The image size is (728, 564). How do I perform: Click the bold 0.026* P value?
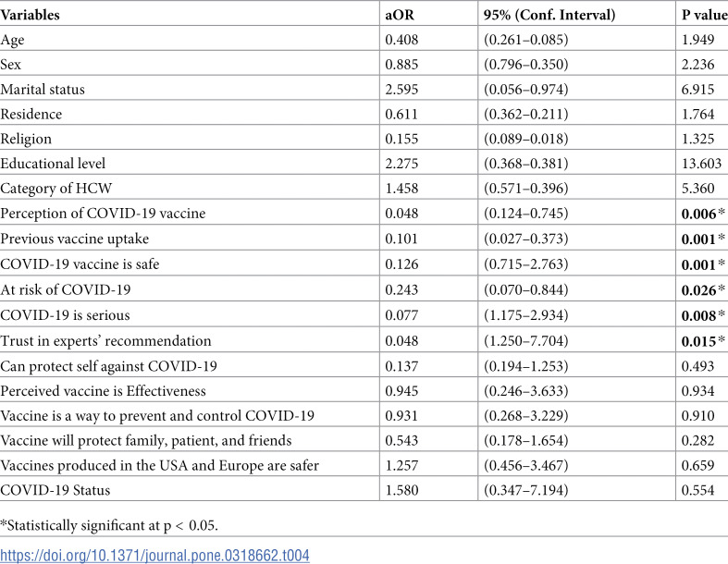(703, 290)
